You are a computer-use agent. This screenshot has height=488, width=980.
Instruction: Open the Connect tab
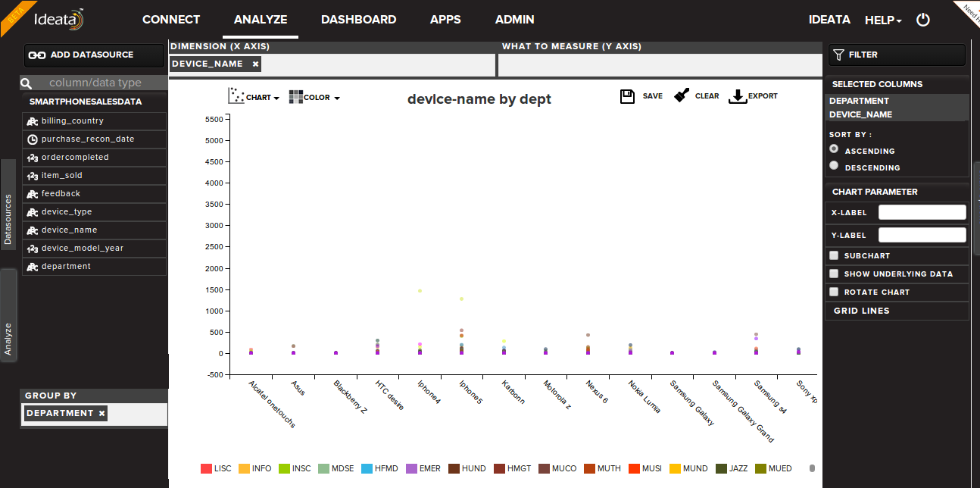click(x=171, y=20)
